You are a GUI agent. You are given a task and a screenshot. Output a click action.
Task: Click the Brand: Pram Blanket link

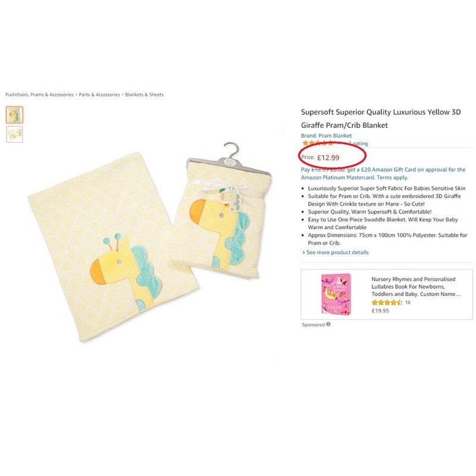(326, 136)
